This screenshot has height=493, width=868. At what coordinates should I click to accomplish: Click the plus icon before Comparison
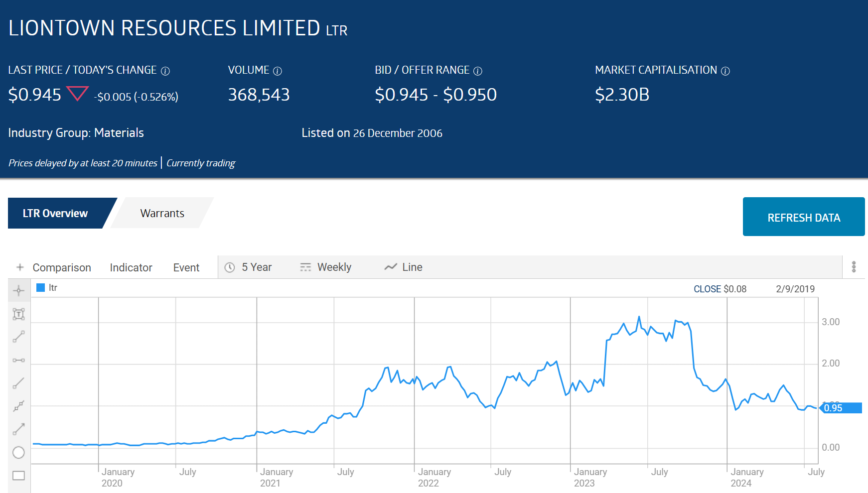pyautogui.click(x=20, y=267)
